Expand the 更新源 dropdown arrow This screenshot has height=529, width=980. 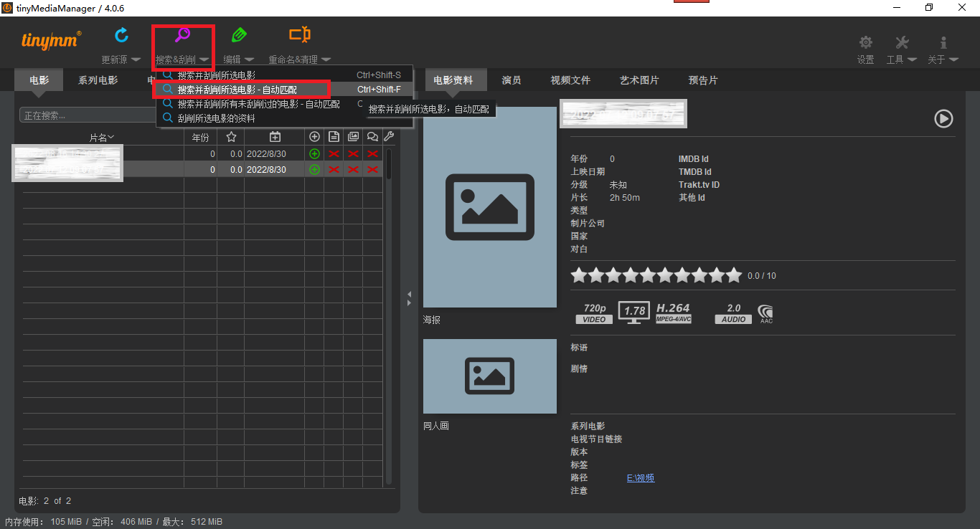coord(136,59)
